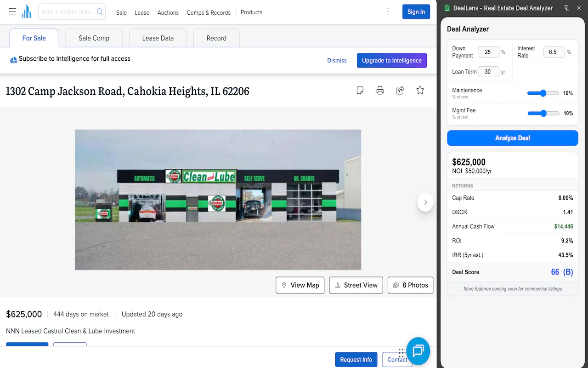Viewport: 588px width, 368px height.
Task: Open the Lease Data tab
Action: 158,38
